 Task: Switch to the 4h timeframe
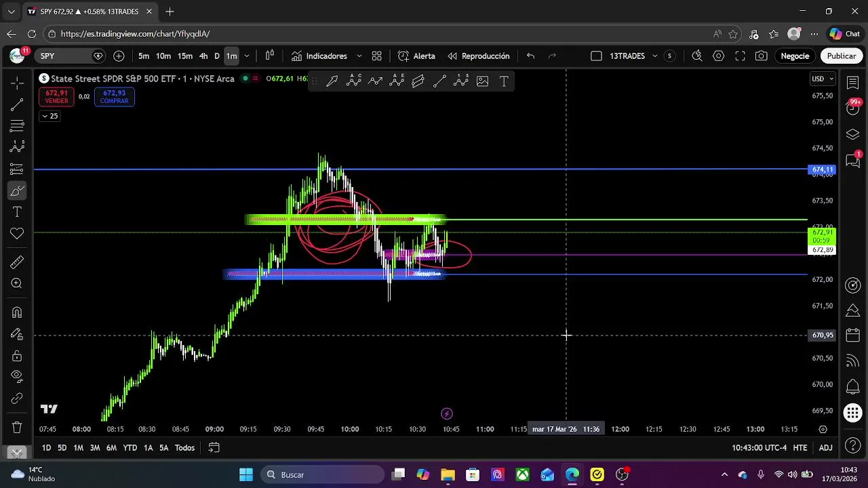tap(203, 56)
